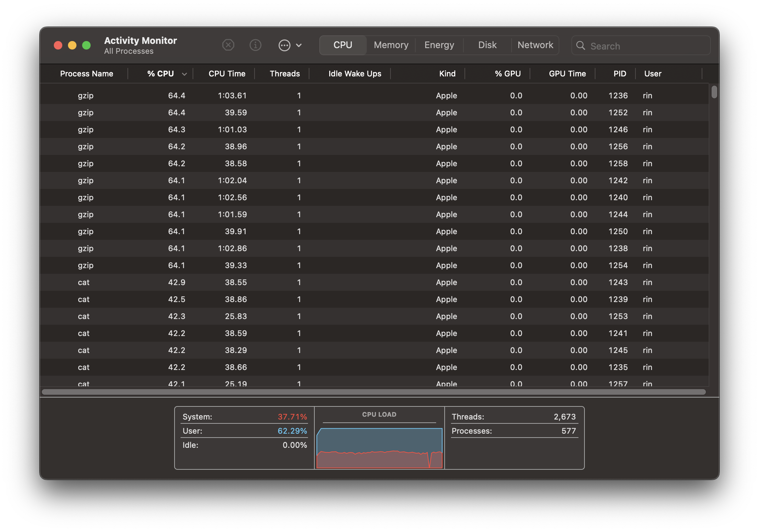Select the gzip row with PID 1258
Viewport: 759px width, 532px height.
[x=375, y=163]
